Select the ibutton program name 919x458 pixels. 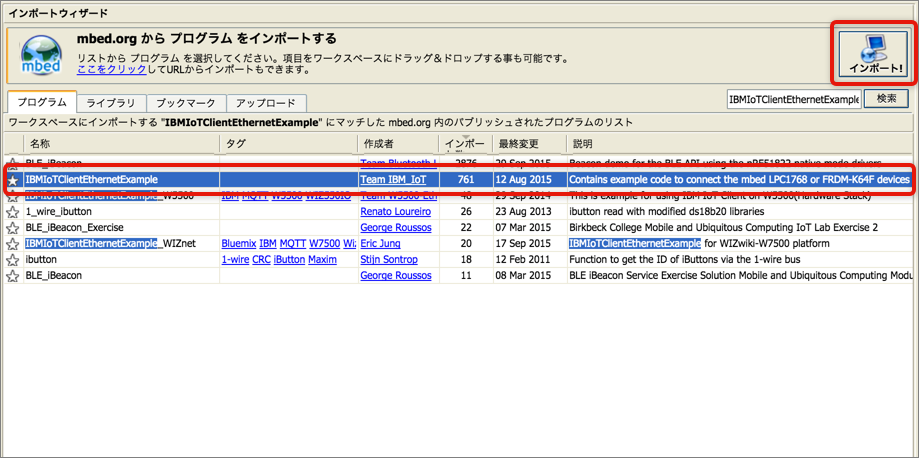(41, 259)
